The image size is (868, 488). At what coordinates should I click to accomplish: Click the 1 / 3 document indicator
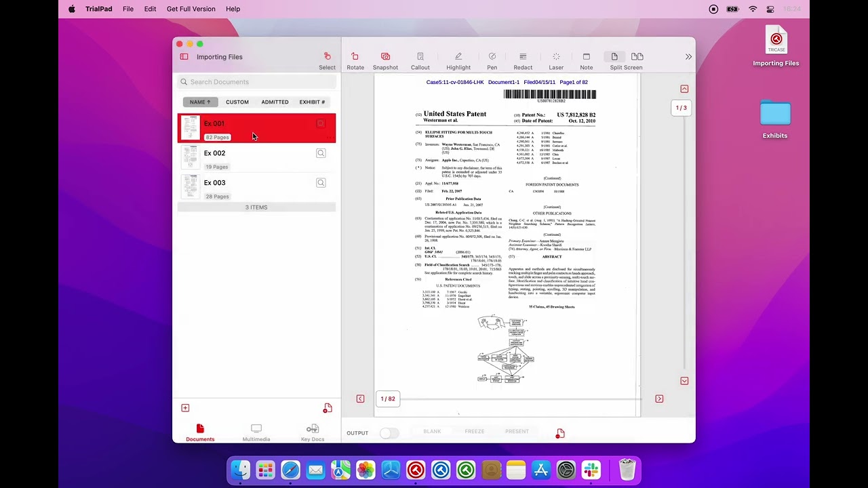pos(681,108)
